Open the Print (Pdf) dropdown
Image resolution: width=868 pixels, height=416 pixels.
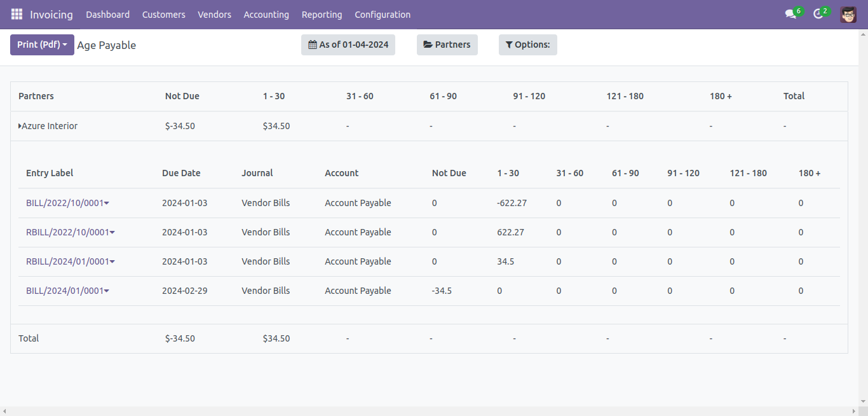pyautogui.click(x=42, y=45)
